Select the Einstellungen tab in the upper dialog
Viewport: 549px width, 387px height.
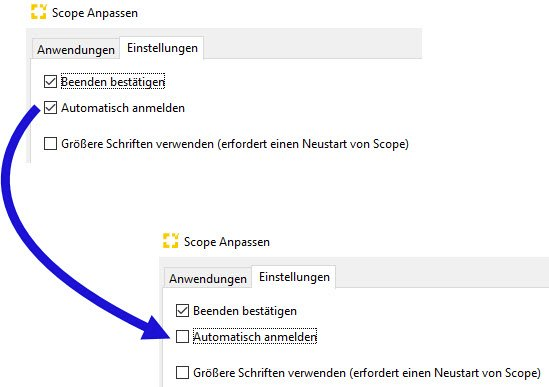[x=162, y=48]
